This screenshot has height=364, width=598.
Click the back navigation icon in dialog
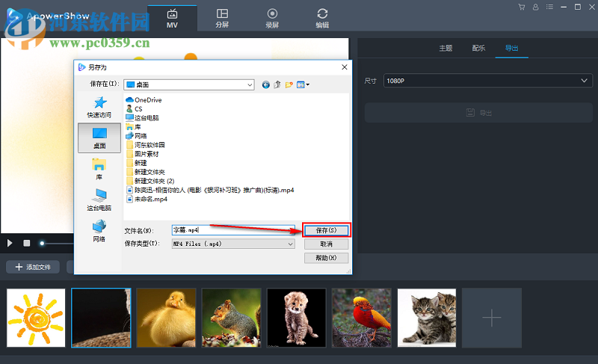click(x=266, y=84)
